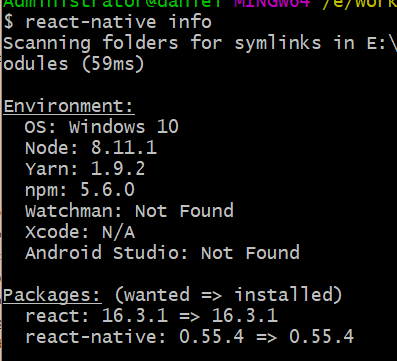The height and width of the screenshot is (361, 397).
Task: Click react-native installed version 0.55.4
Action: pyautogui.click(x=321, y=337)
